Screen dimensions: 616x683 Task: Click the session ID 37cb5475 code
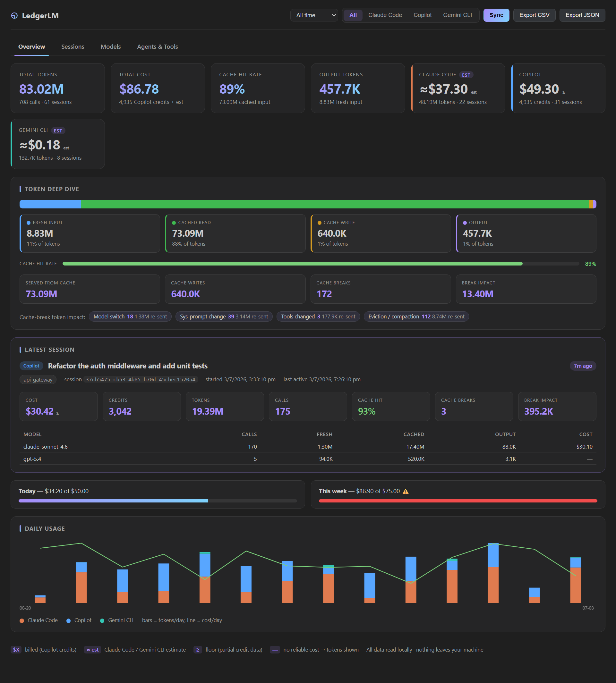pyautogui.click(x=141, y=380)
